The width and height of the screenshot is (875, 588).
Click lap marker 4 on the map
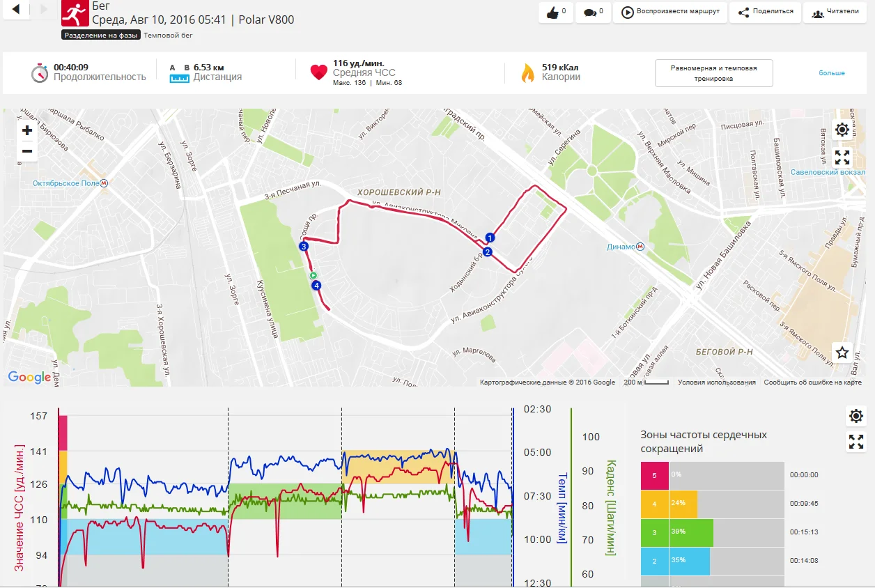[x=316, y=286]
